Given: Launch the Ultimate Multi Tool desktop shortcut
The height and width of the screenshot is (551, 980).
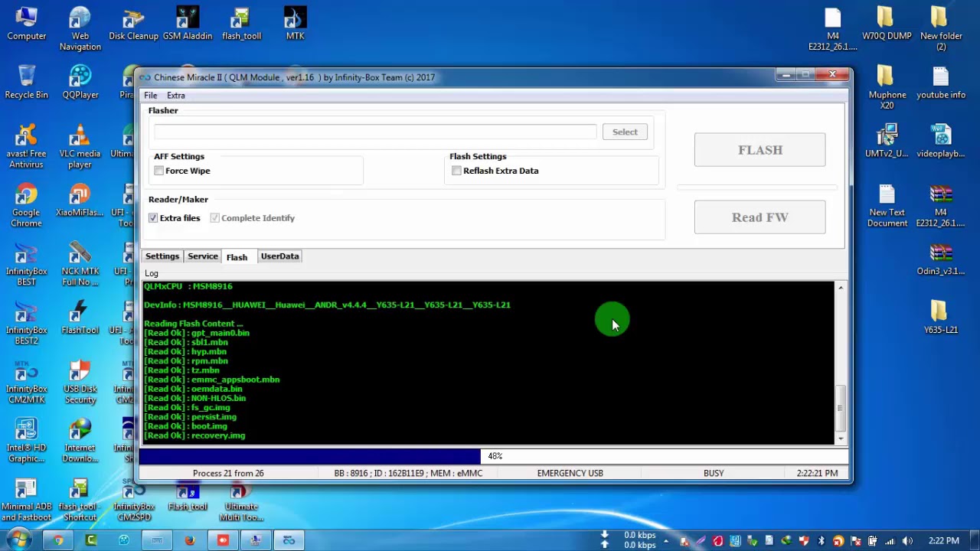Looking at the screenshot, I should [241, 500].
